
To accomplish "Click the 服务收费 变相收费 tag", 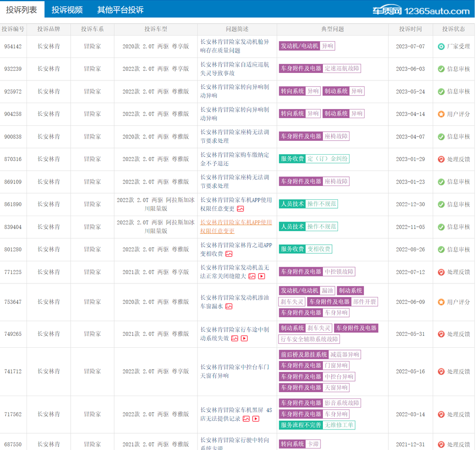I will 305,249.
